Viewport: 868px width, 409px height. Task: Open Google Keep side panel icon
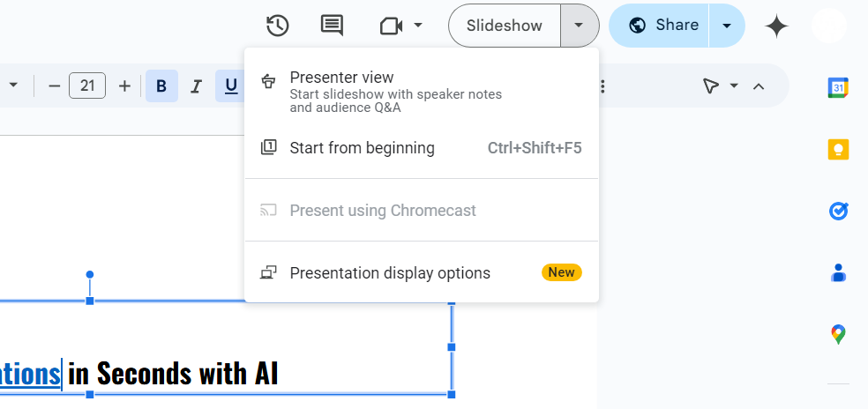(838, 149)
